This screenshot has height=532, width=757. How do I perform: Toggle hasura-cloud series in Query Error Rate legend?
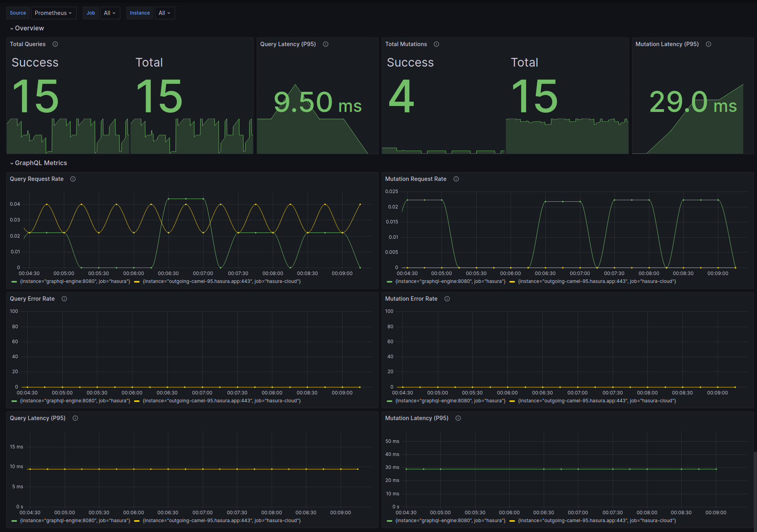222,401
